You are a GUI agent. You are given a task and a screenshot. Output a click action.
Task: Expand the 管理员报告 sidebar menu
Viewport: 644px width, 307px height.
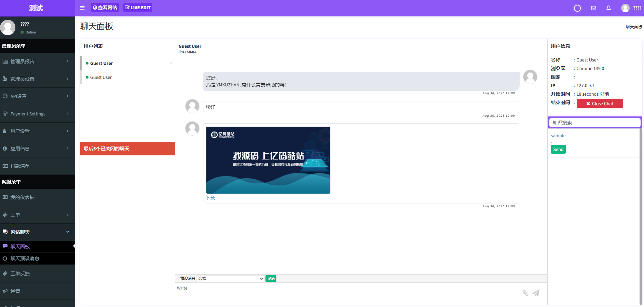[x=23, y=61]
